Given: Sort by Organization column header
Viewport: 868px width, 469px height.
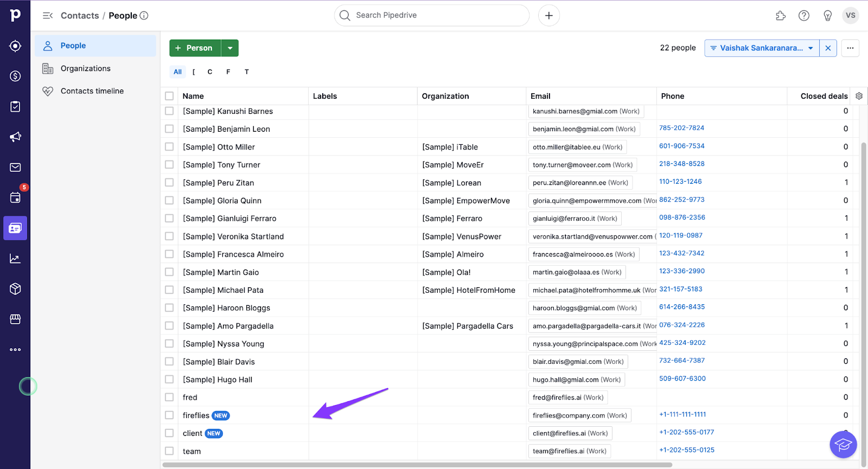Looking at the screenshot, I should (x=445, y=96).
